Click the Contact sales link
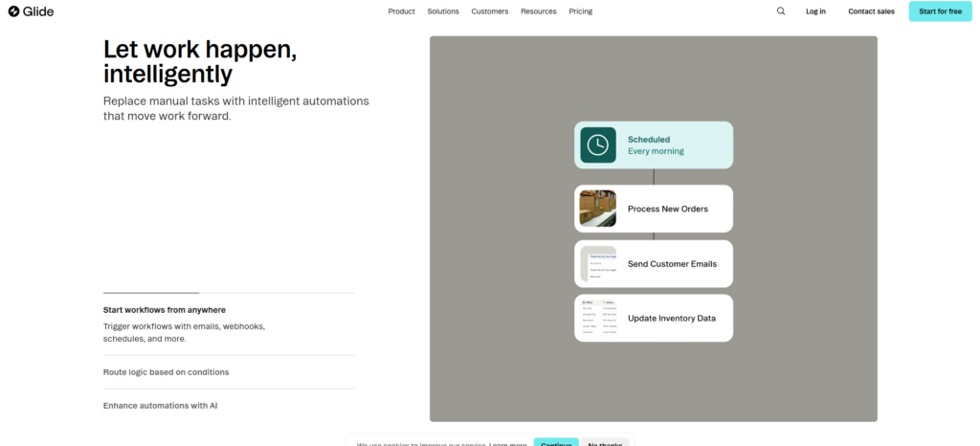 871,11
